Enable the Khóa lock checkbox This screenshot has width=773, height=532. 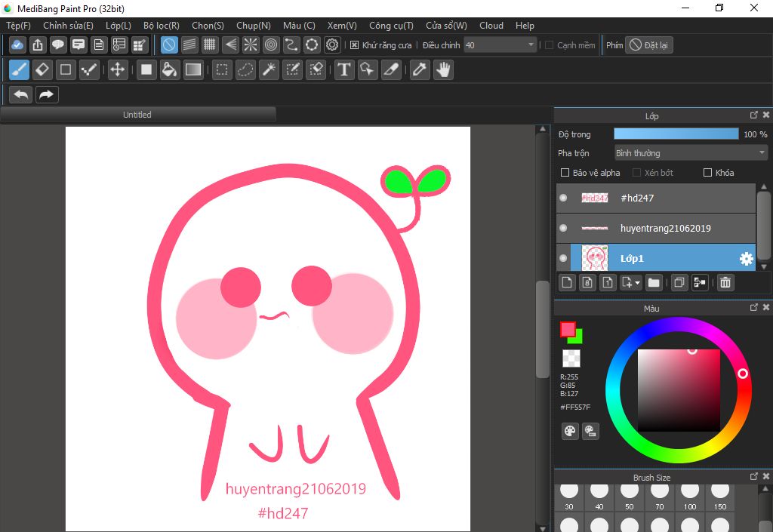coord(707,173)
